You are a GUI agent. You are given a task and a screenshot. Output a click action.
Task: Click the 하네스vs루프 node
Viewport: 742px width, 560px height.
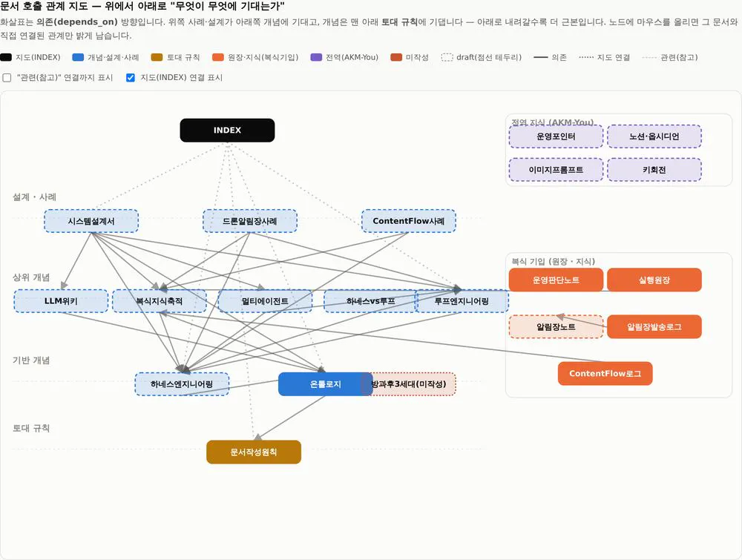tap(370, 301)
